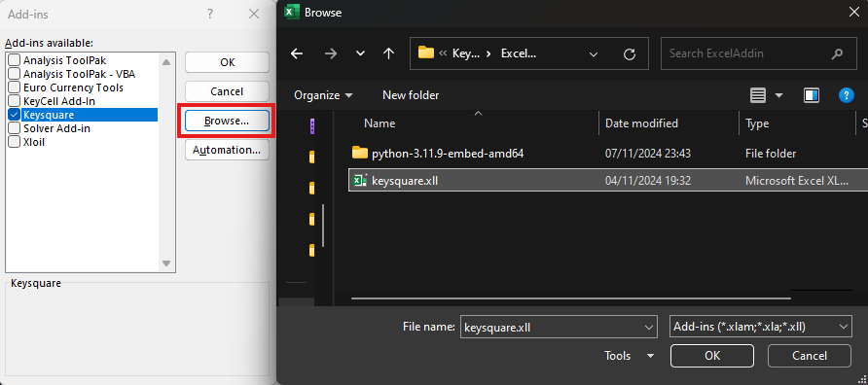Open the Add-ins file type filter
The width and height of the screenshot is (868, 385).
760,327
